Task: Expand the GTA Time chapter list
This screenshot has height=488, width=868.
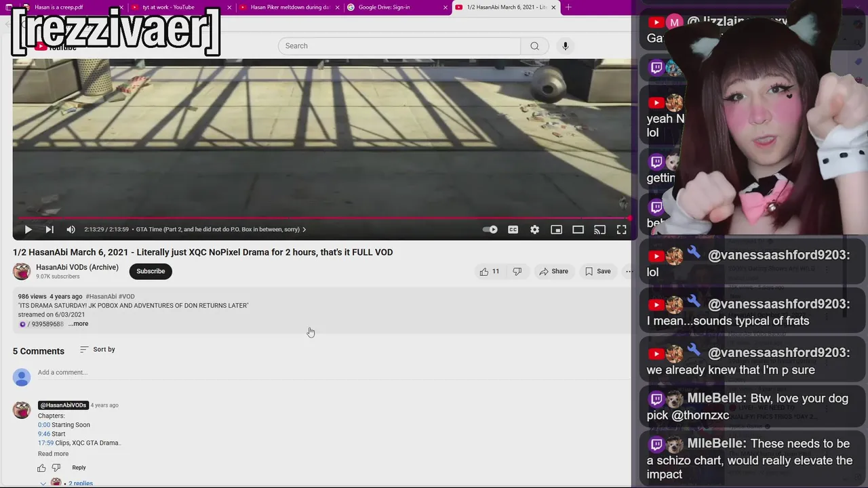Action: click(221, 230)
